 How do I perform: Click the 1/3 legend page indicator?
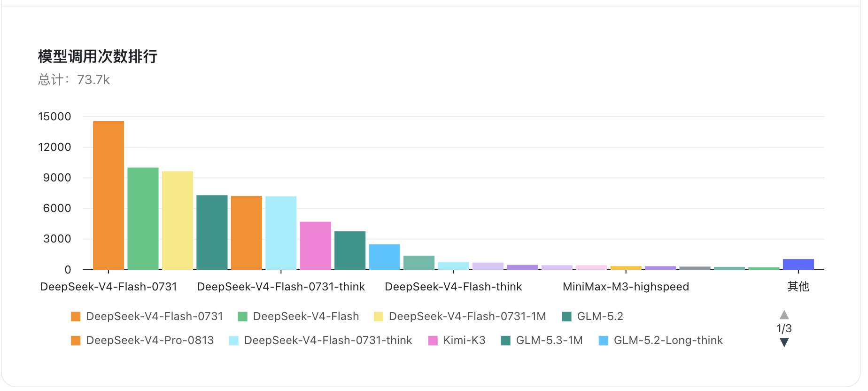[784, 328]
